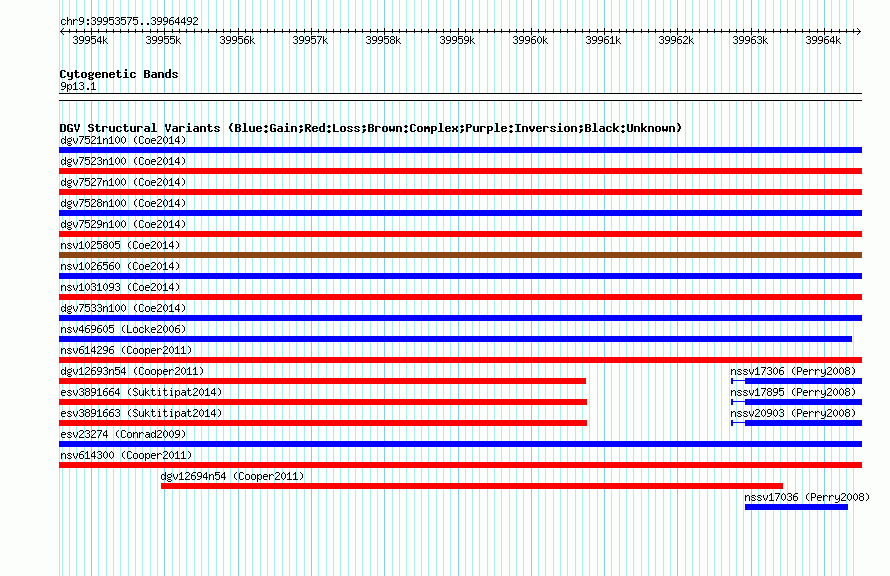Click the Cytogenetic Bands track title
Image resolution: width=890 pixels, height=576 pixels.
click(119, 74)
